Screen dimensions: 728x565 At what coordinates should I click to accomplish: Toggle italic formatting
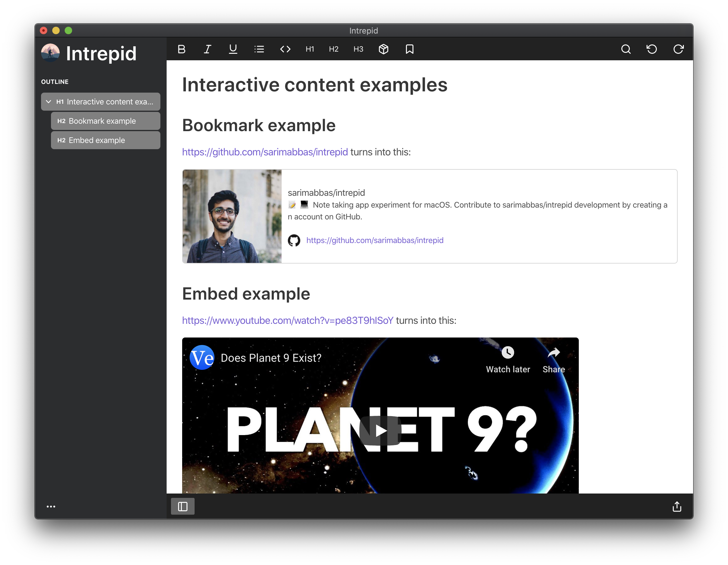tap(207, 49)
